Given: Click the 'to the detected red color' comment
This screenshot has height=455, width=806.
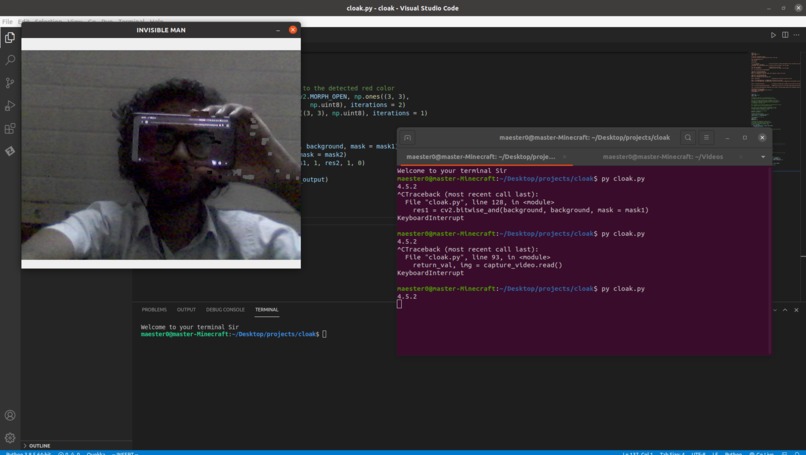Looking at the screenshot, I should coord(349,88).
